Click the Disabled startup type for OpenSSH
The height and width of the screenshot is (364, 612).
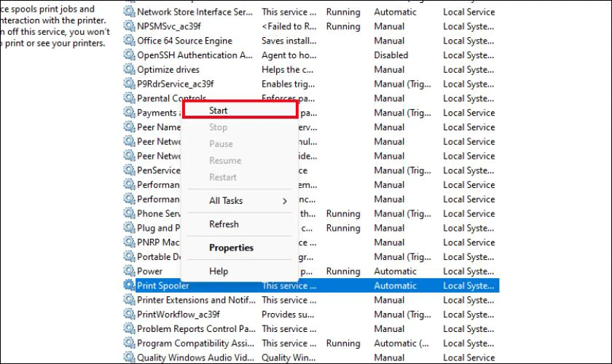coord(391,55)
